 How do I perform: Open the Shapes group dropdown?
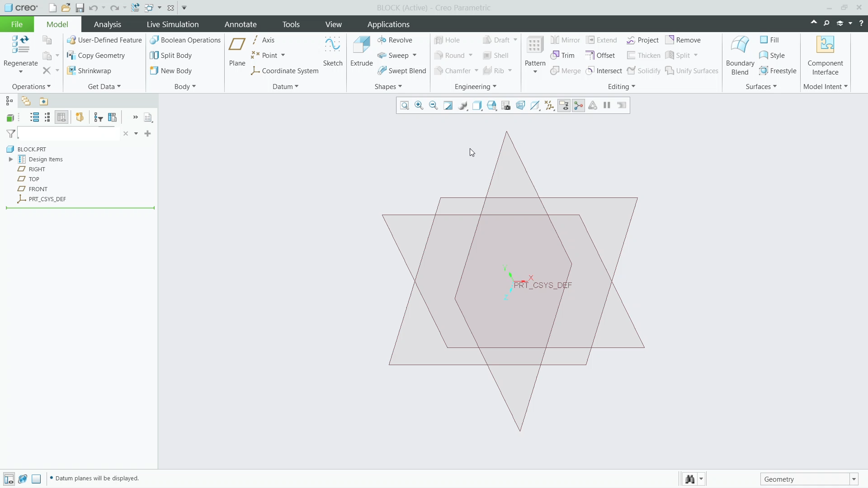point(388,87)
